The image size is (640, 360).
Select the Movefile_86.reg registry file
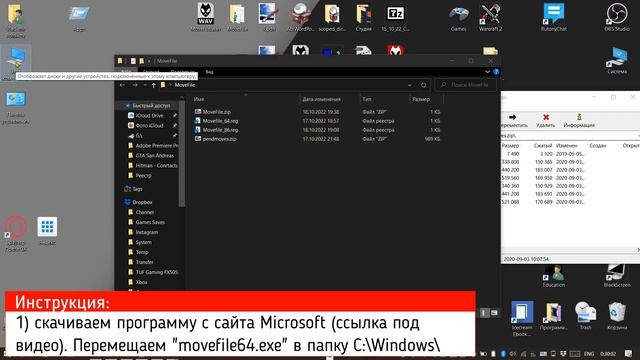216,130
